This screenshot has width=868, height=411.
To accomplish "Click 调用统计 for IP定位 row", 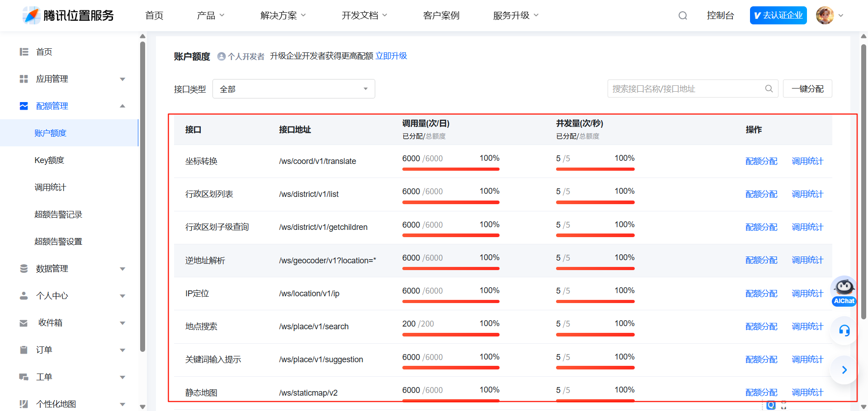I will pos(807,294).
